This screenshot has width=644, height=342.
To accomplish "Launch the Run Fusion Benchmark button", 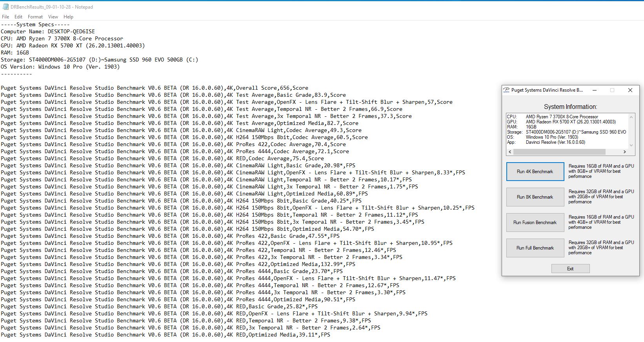I will 535,223.
